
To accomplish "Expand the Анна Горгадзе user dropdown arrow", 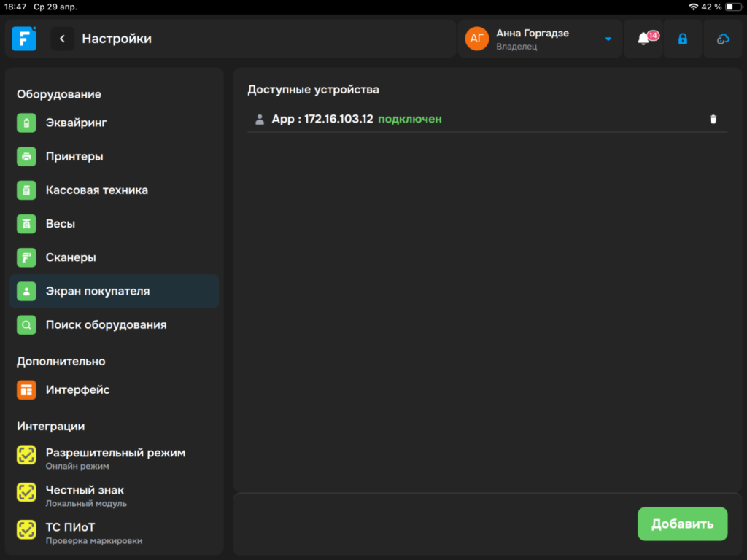I will coord(608,39).
